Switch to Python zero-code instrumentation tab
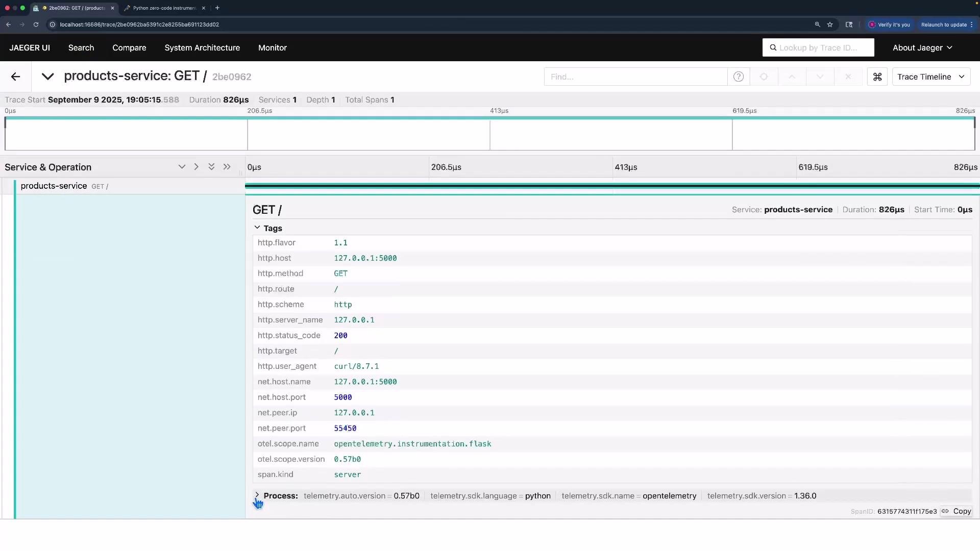This screenshot has width=980, height=551. (x=164, y=8)
